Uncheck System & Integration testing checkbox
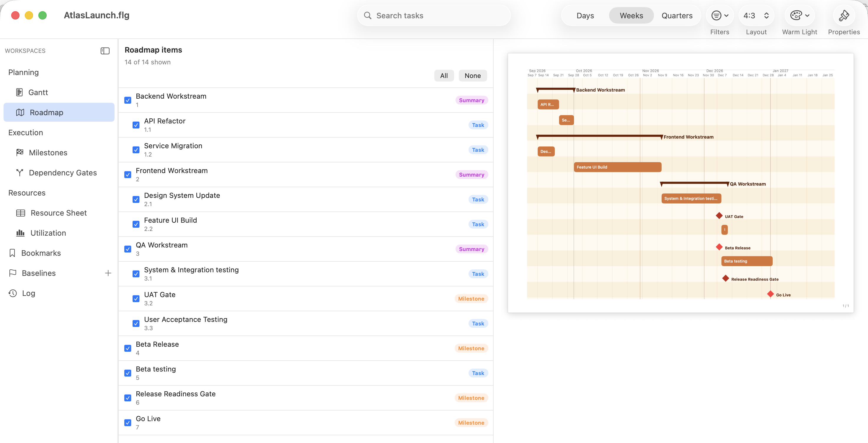Viewport: 868px width, 443px height. click(136, 274)
